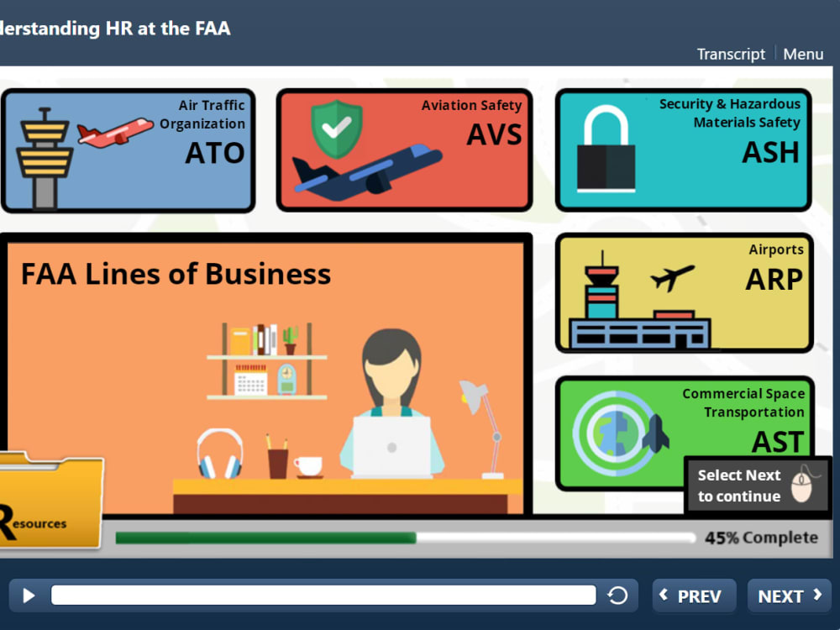
Task: Click the pencil holder on the desk
Action: point(277,456)
